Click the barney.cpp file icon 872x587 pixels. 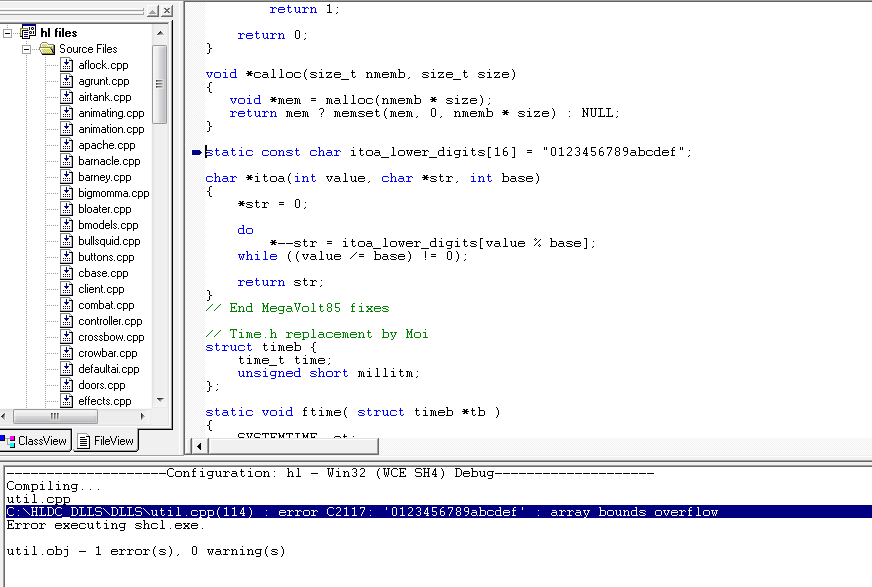(67, 177)
